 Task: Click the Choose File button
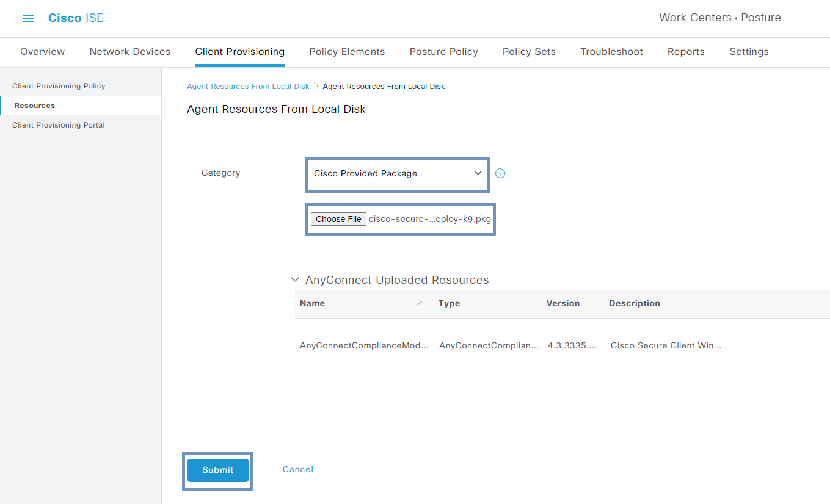click(338, 219)
